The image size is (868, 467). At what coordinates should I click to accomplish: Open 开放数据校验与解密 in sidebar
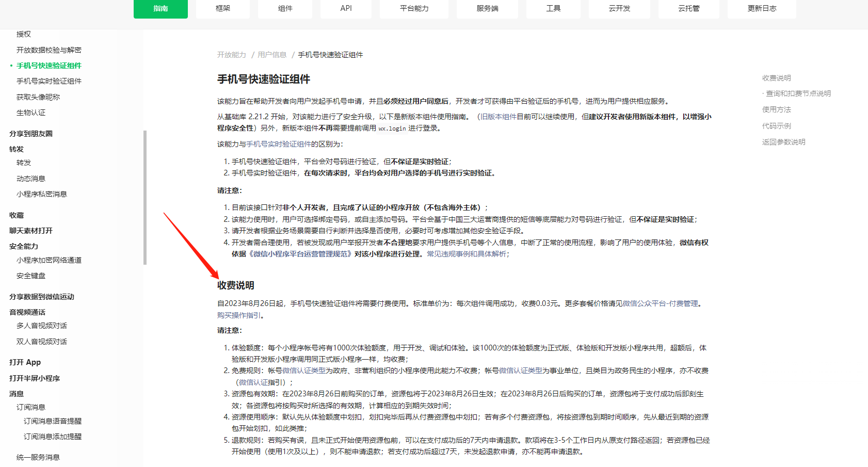point(49,50)
